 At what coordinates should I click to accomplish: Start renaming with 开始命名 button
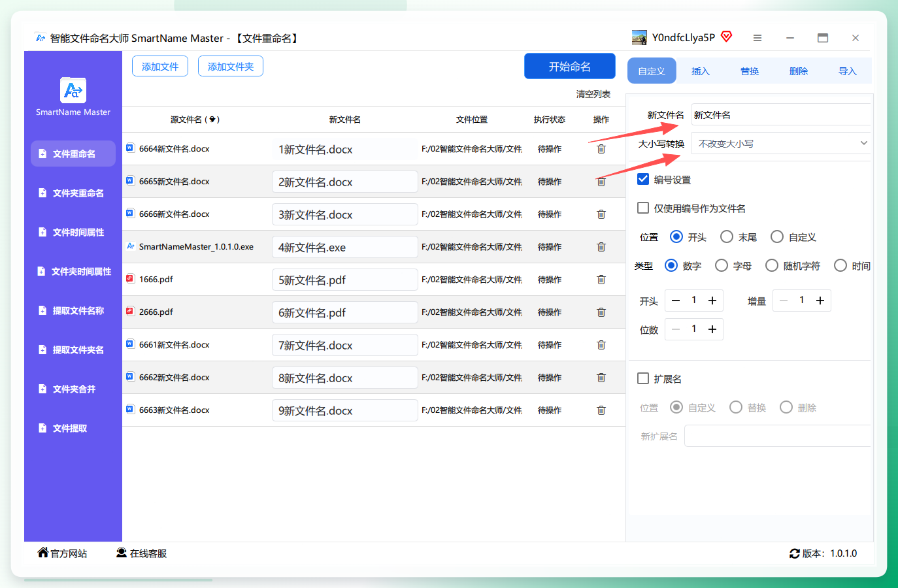pos(570,66)
